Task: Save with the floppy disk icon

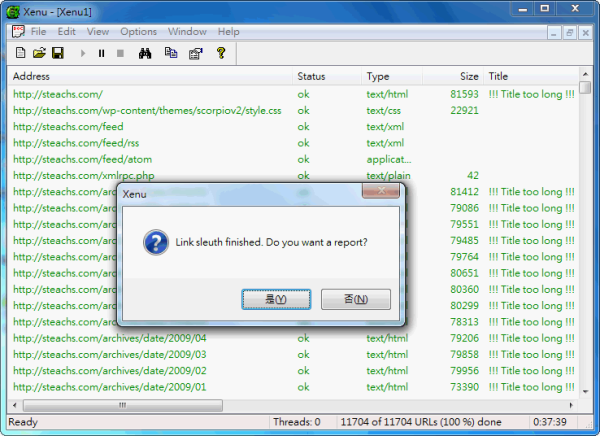Action: point(58,53)
